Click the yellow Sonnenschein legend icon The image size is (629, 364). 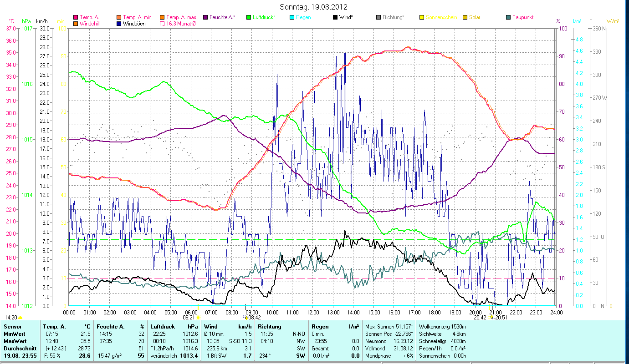click(x=422, y=17)
